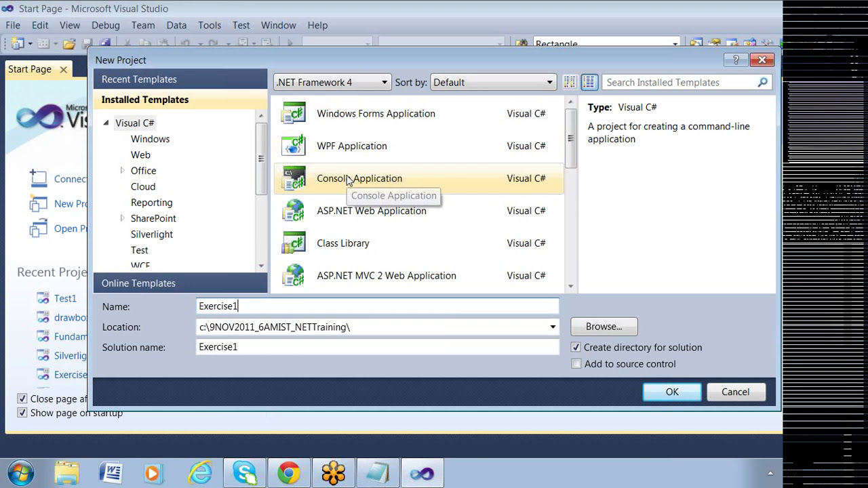Collapse the Visual C# tree node

[x=106, y=123]
